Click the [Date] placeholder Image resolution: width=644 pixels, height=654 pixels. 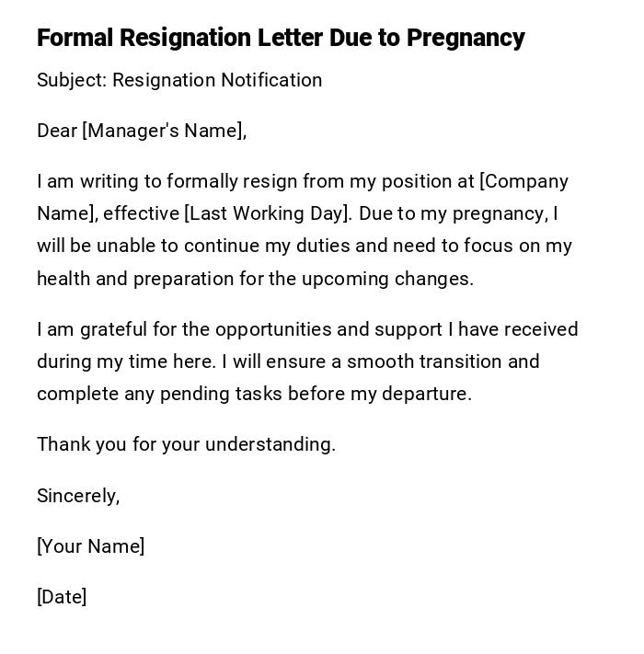click(x=62, y=597)
